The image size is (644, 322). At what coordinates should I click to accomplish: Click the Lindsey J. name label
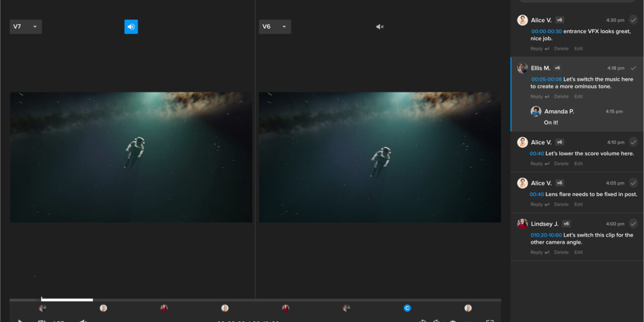pyautogui.click(x=545, y=224)
